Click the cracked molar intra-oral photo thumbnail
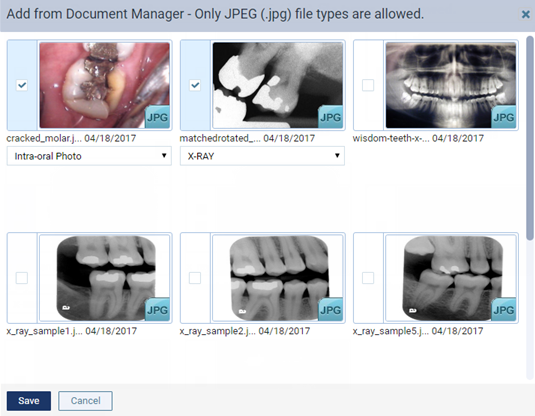The height and width of the screenshot is (416, 535). pos(104,85)
